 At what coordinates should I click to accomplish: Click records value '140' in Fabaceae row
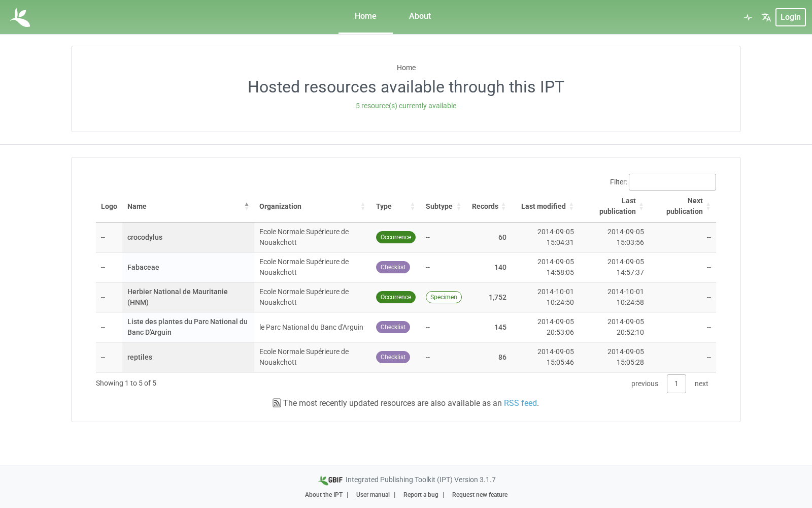pos(500,267)
